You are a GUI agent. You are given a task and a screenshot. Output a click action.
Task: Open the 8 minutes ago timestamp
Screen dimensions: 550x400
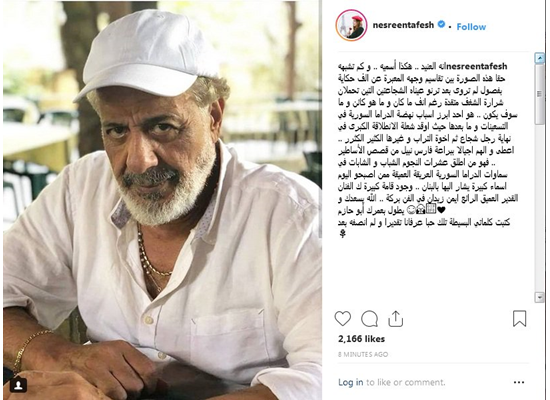[x=363, y=354]
